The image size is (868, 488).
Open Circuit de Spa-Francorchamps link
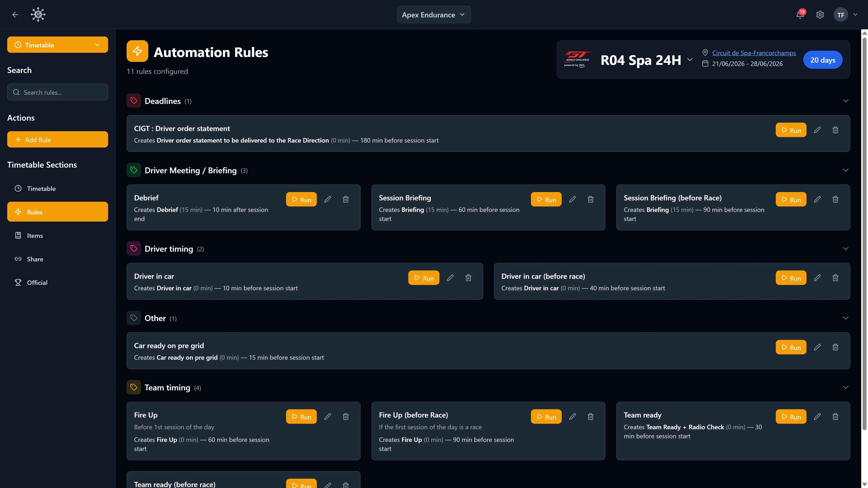click(x=754, y=53)
